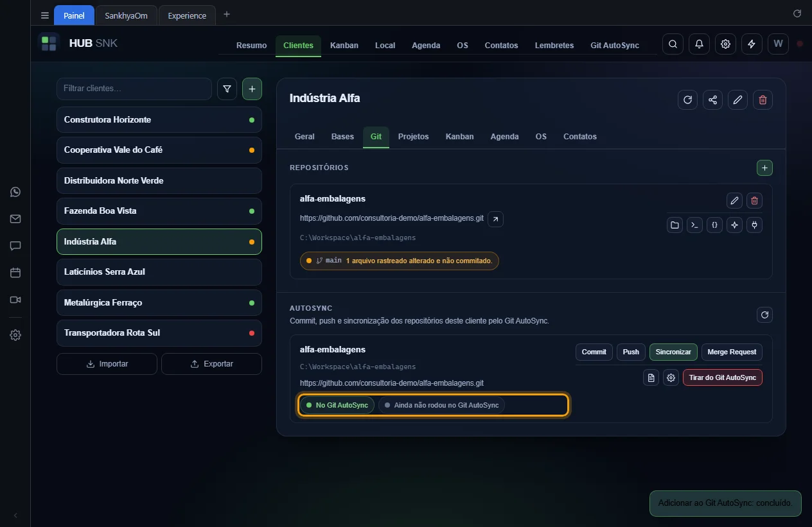Click the curly braces code icon
The width and height of the screenshot is (812, 527).
point(714,225)
